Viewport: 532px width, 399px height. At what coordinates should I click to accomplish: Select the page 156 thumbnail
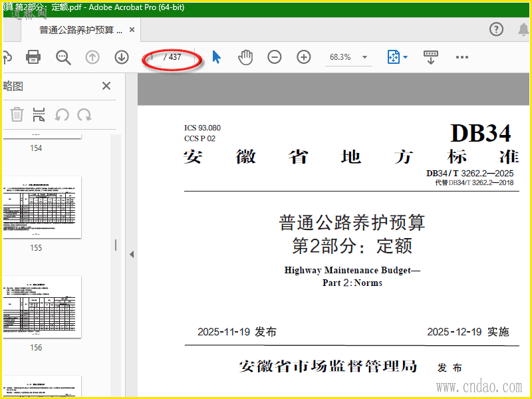pos(42,307)
